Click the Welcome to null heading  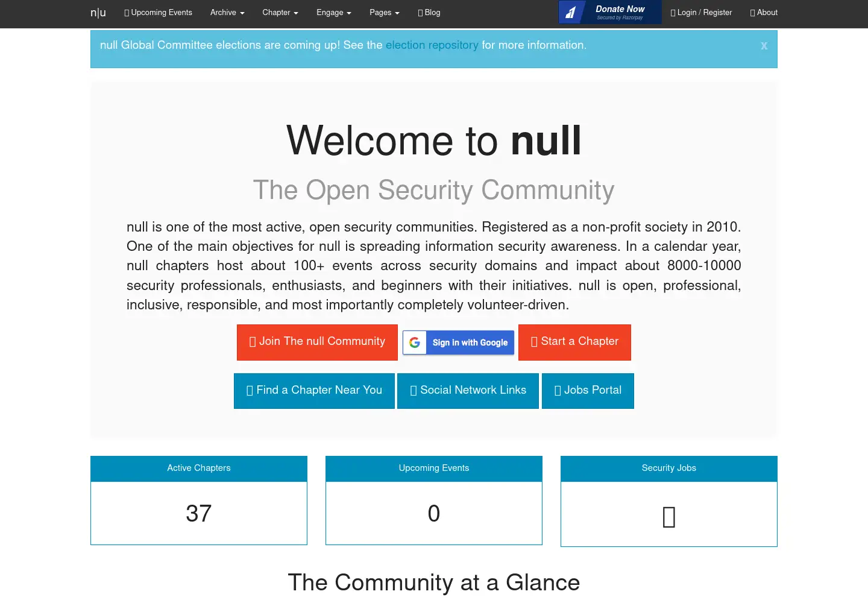click(x=434, y=140)
